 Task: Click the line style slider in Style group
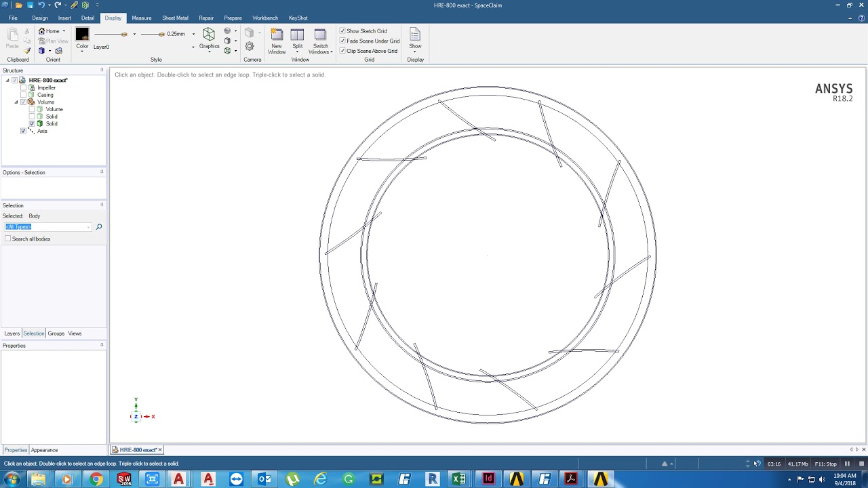pyautogui.click(x=111, y=34)
